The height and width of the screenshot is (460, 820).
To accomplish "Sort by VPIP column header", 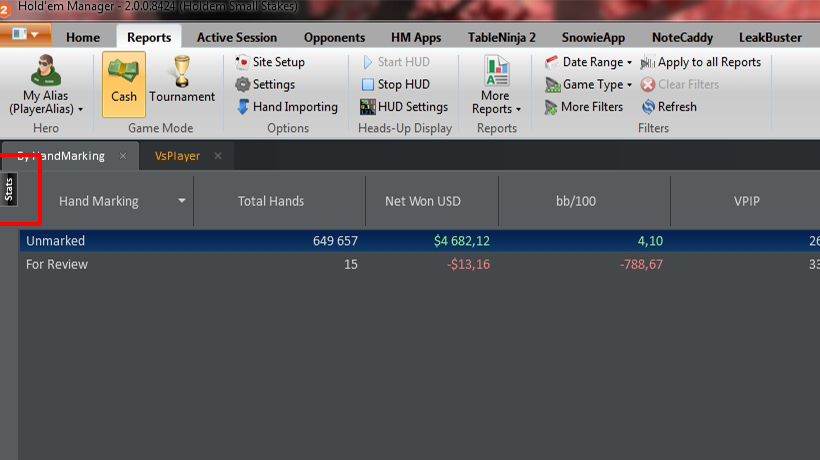I will (x=746, y=201).
